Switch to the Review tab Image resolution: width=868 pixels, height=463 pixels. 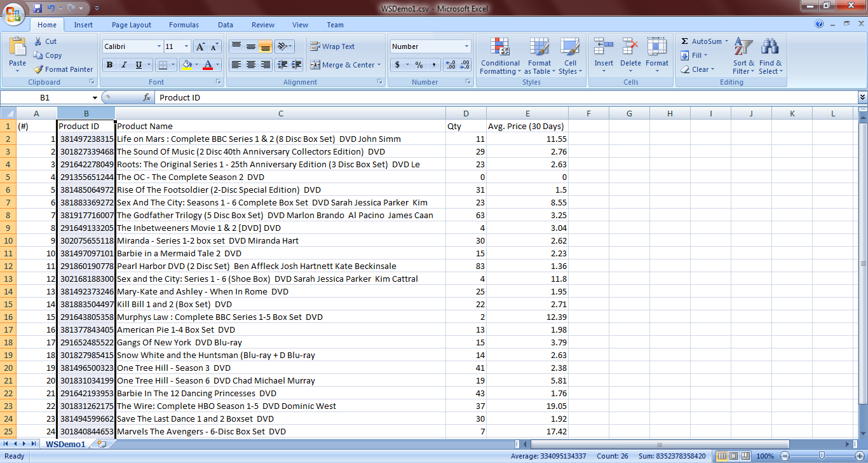tap(263, 25)
